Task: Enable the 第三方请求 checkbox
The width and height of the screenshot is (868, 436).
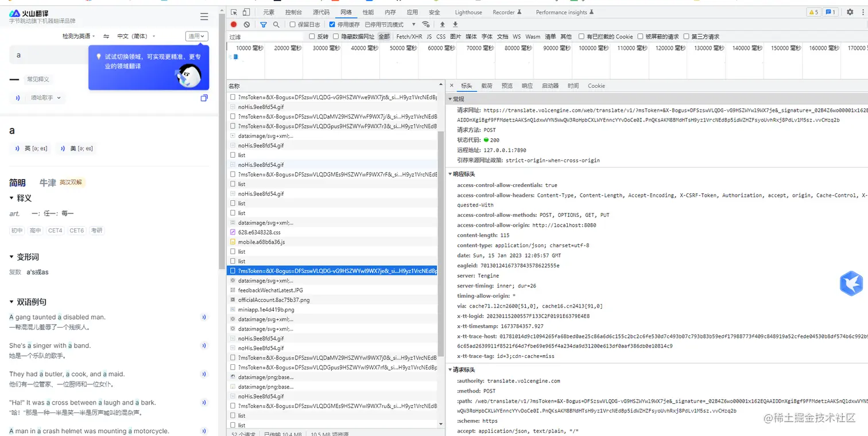Action: click(x=687, y=37)
